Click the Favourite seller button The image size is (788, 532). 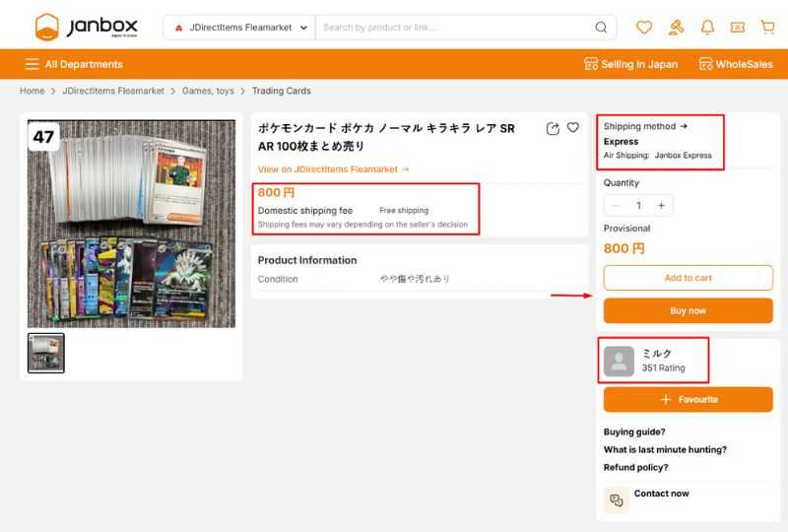click(x=688, y=399)
